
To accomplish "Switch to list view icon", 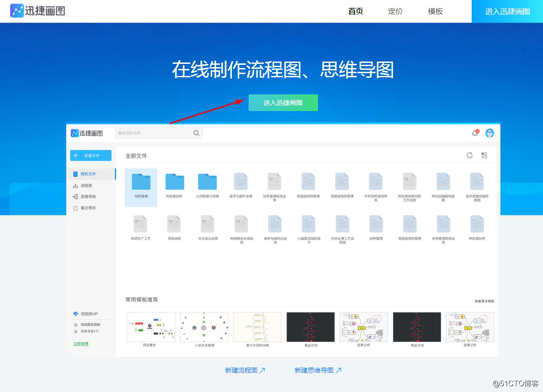I will (x=484, y=155).
